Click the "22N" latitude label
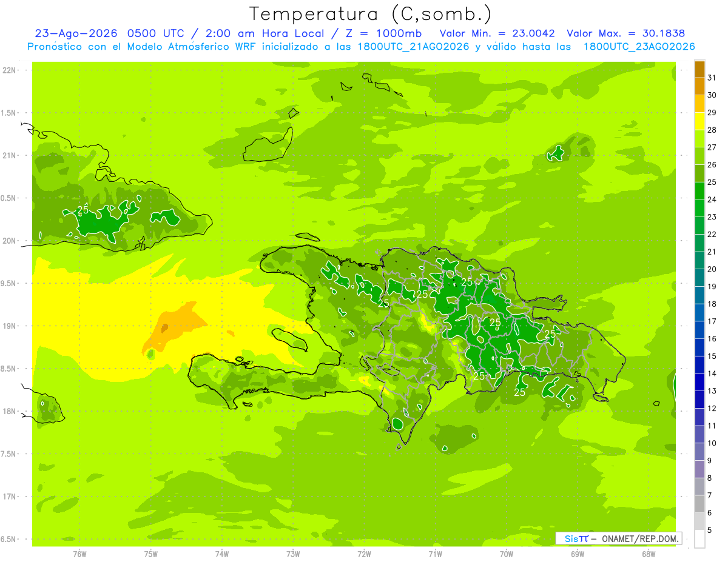 click(x=10, y=70)
